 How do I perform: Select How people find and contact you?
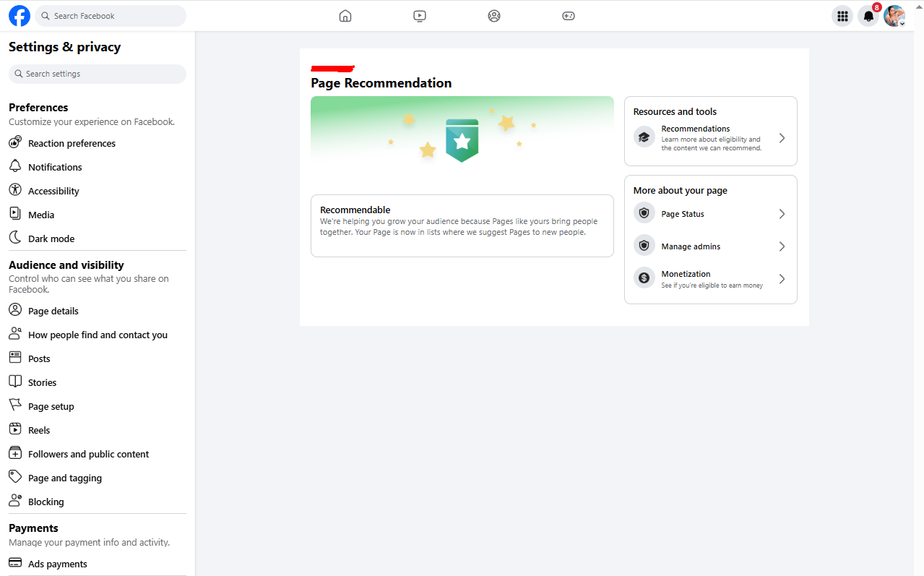click(x=98, y=335)
